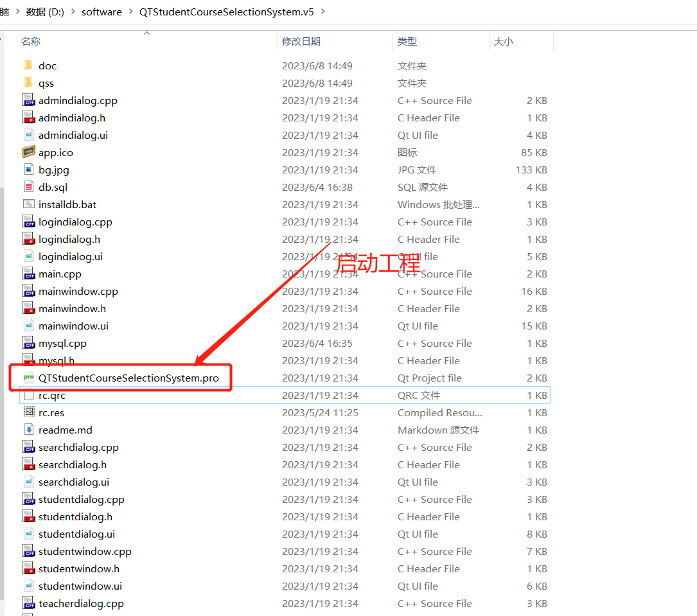The height and width of the screenshot is (616, 697).
Task: Select the studentwindow.h file name
Action: (78, 568)
